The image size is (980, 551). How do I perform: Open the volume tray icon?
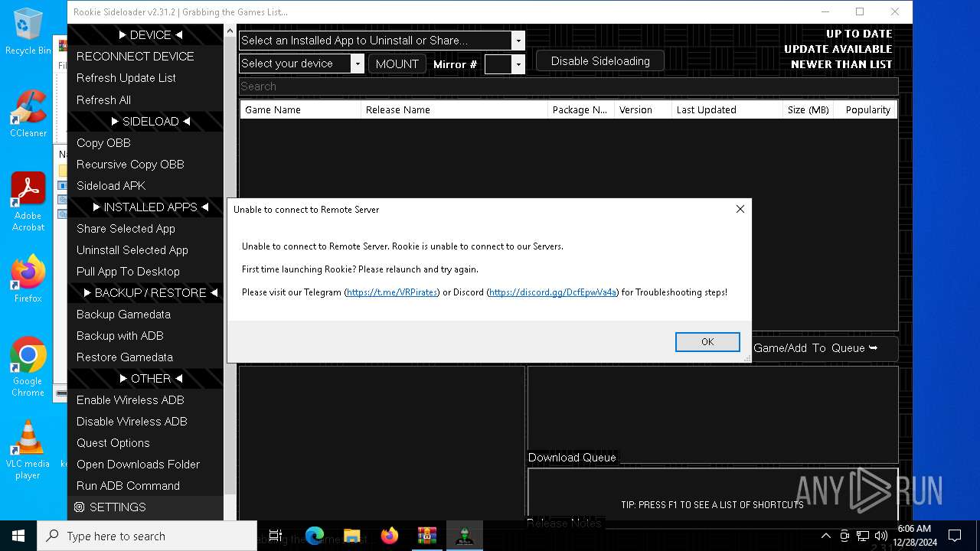880,536
